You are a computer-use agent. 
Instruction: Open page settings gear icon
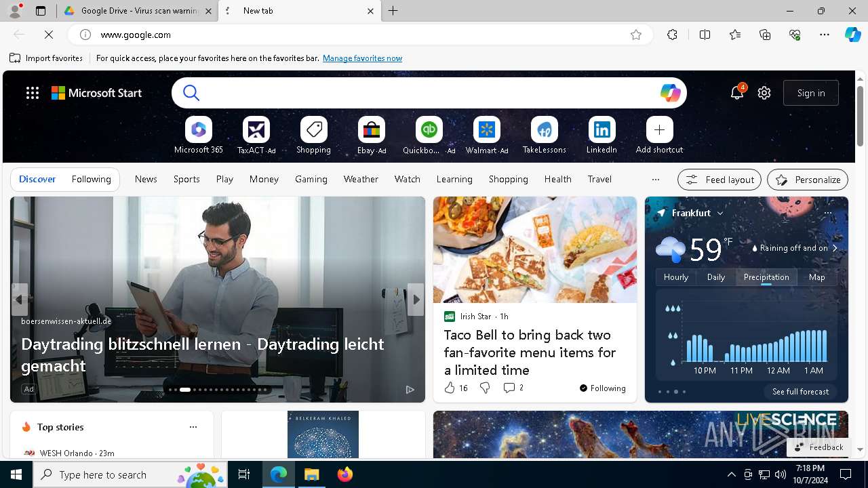click(764, 93)
